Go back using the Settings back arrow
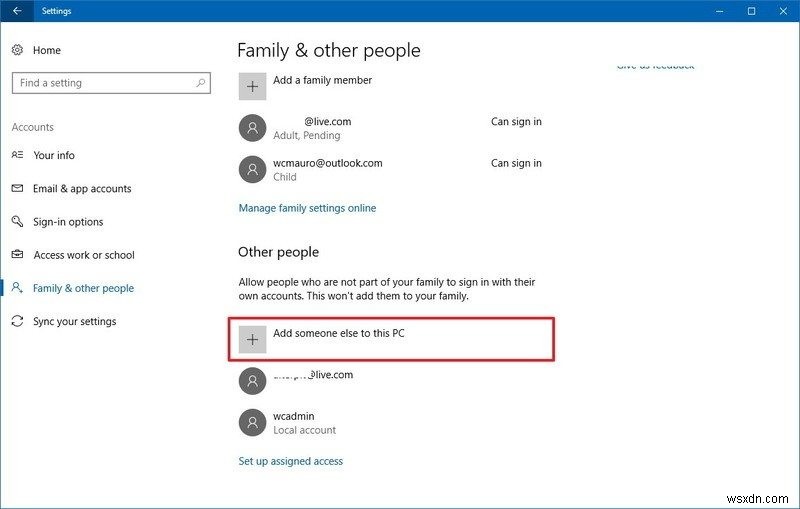Screen dimensions: 800x509 click(x=17, y=11)
